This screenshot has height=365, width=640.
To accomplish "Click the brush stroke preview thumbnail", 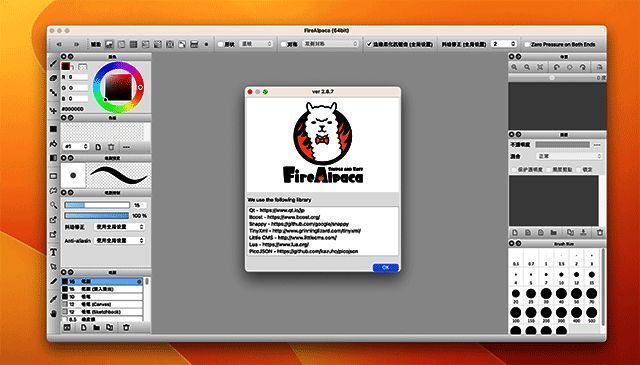I will pos(119,176).
